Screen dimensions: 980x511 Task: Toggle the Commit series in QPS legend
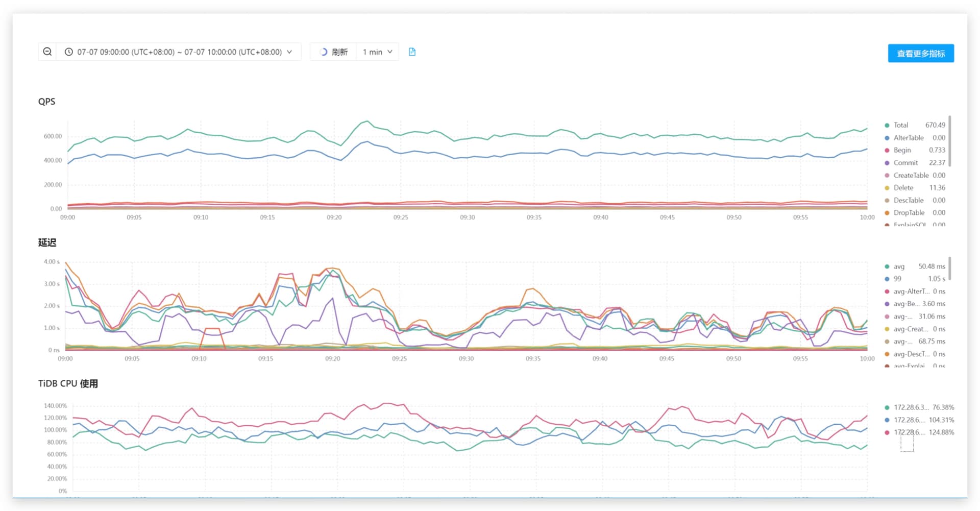[x=905, y=163]
